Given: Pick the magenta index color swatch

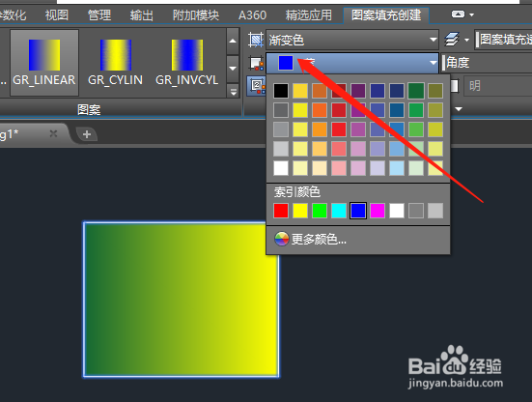Looking at the screenshot, I should point(378,211).
